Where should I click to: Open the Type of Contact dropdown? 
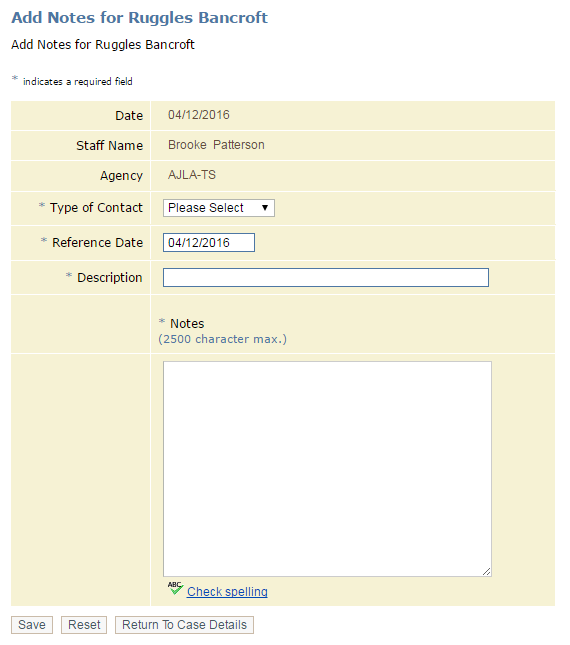219,208
